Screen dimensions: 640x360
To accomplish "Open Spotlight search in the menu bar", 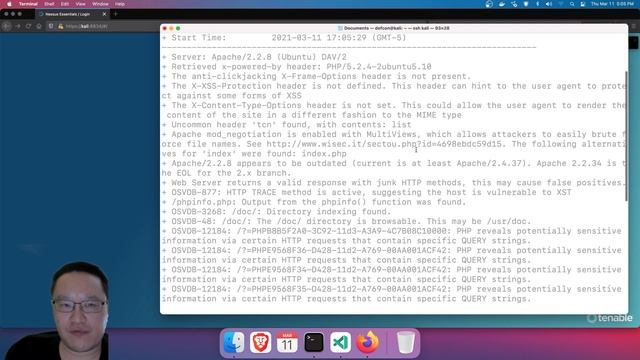I will pyautogui.click(x=572, y=4).
